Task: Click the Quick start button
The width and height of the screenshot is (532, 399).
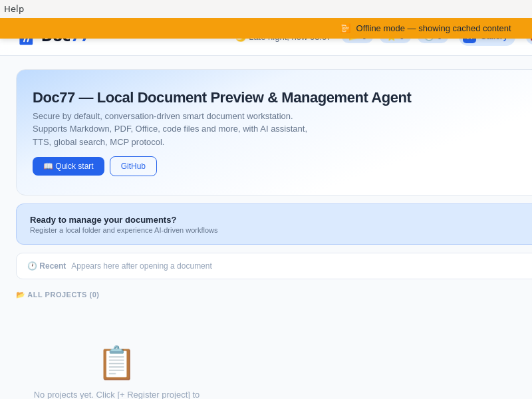Action: 68,166
